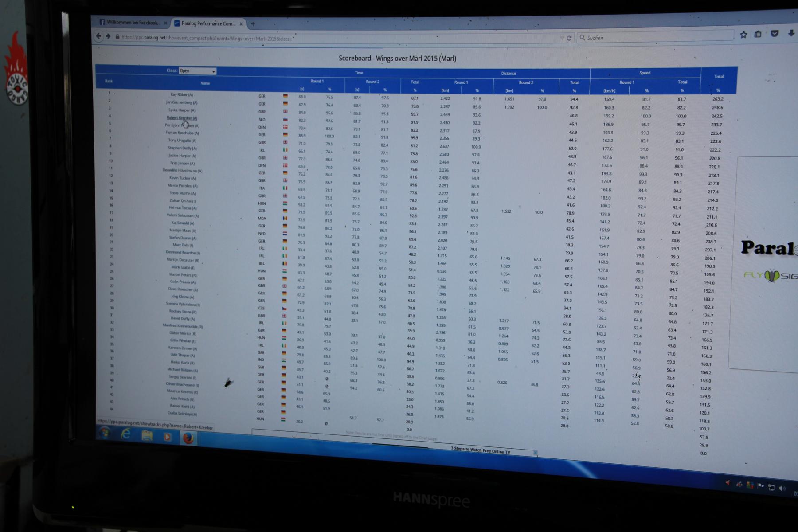
Task: Click the pilot name Kay Rüber
Action: pyautogui.click(x=182, y=94)
